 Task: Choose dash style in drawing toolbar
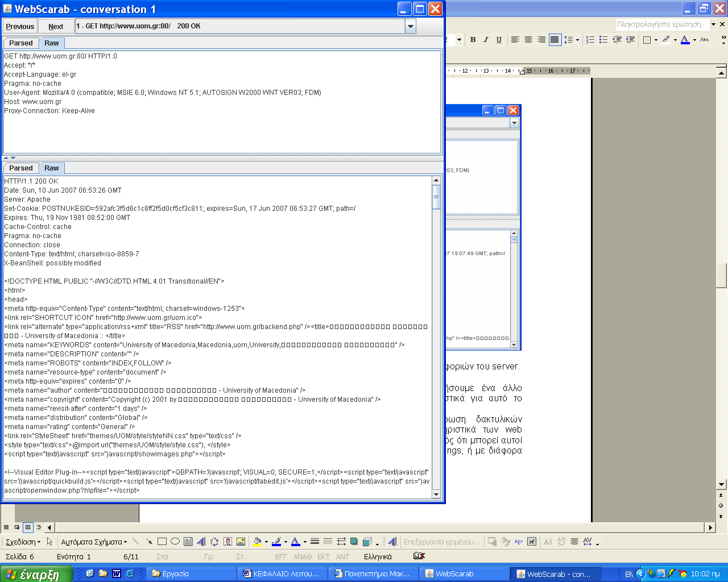328,542
